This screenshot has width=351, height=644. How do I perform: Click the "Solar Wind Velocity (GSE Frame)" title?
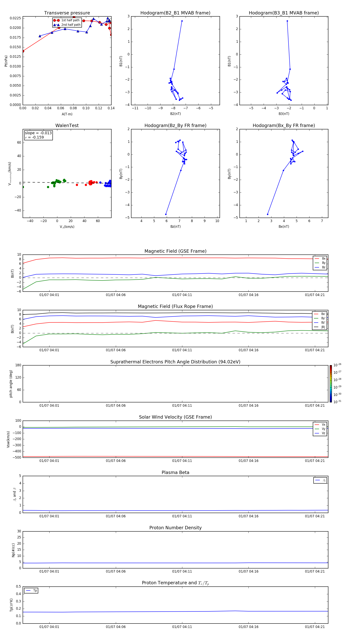click(x=175, y=417)
